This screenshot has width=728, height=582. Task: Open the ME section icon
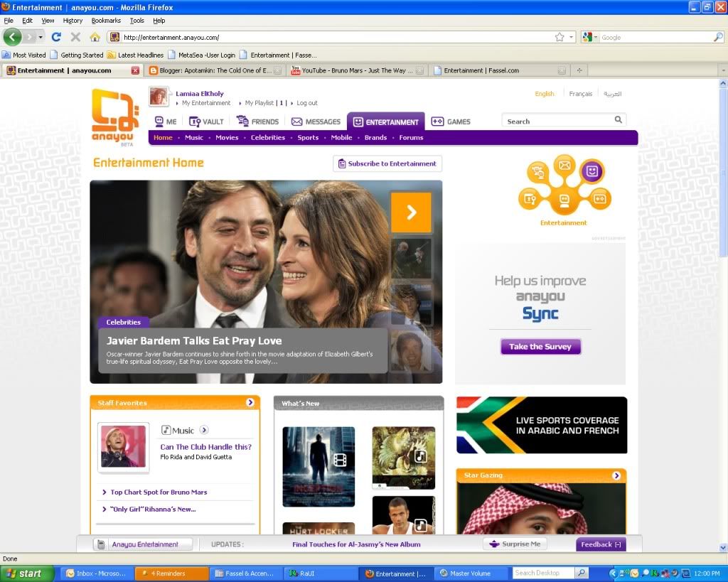pyautogui.click(x=159, y=122)
